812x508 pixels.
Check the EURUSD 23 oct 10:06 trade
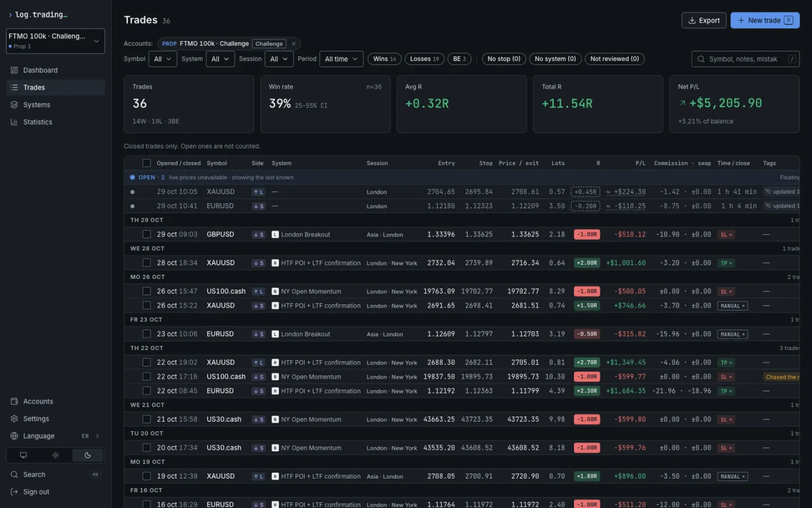point(147,334)
